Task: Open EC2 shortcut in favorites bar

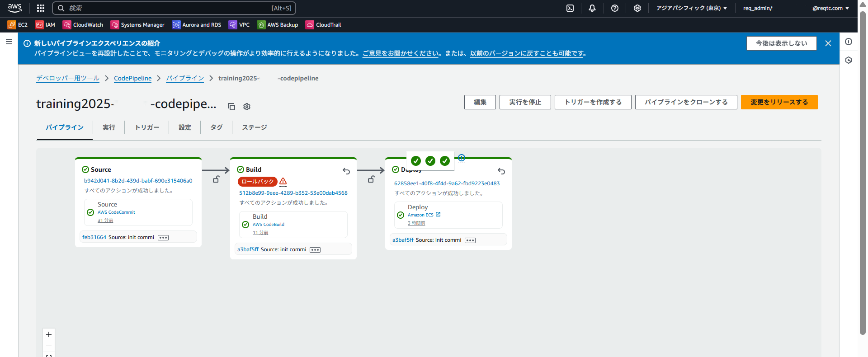Action: [18, 25]
